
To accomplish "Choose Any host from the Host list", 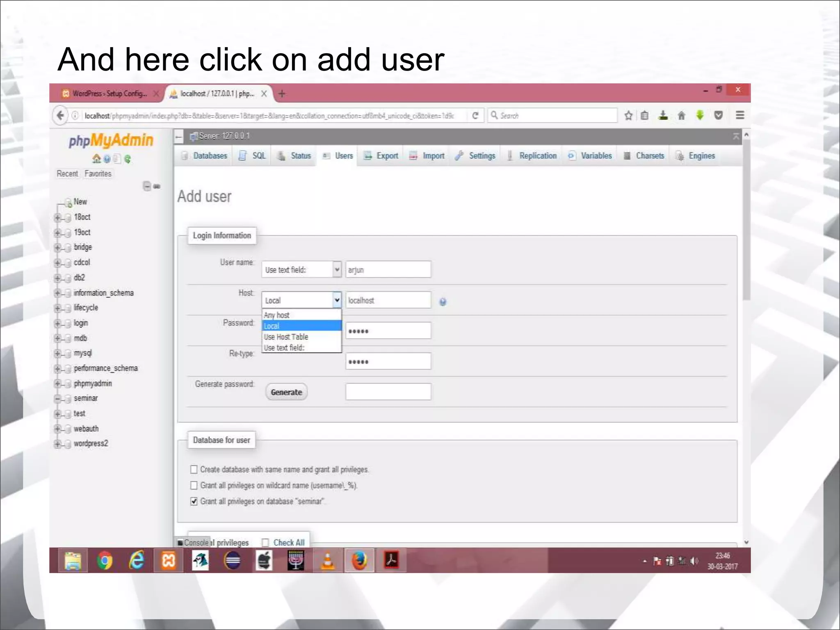I will (301, 315).
